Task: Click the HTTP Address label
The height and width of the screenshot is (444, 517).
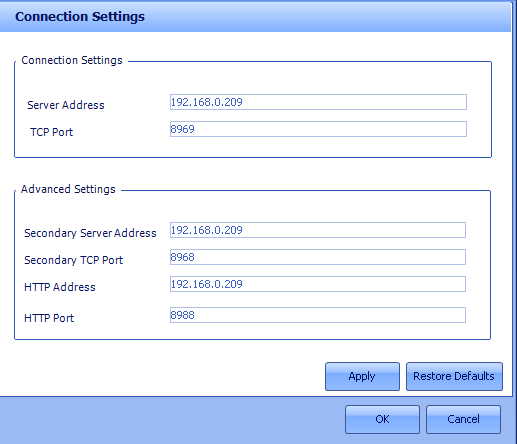Action: tap(60, 287)
